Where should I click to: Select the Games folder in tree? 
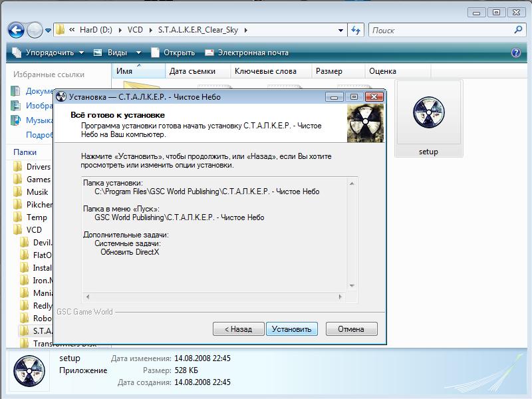33,179
